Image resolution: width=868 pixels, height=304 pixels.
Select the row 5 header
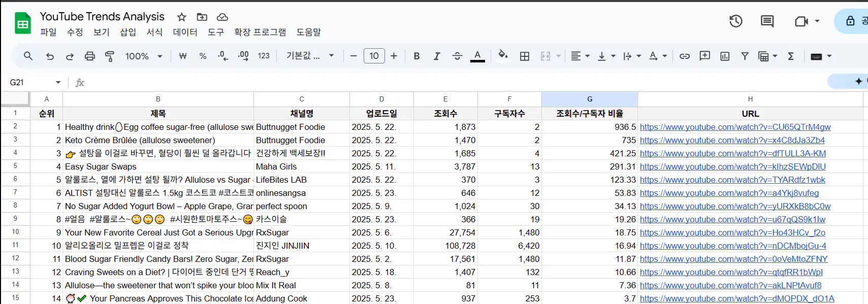coord(15,166)
